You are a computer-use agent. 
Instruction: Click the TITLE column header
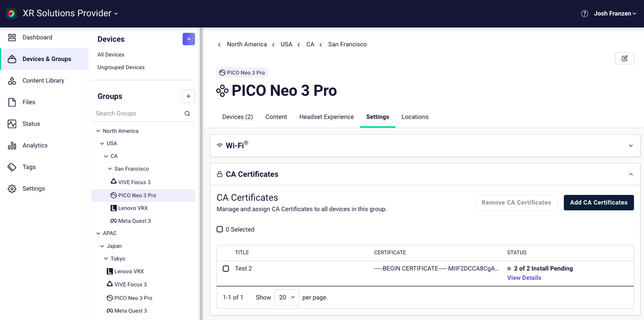(x=242, y=252)
